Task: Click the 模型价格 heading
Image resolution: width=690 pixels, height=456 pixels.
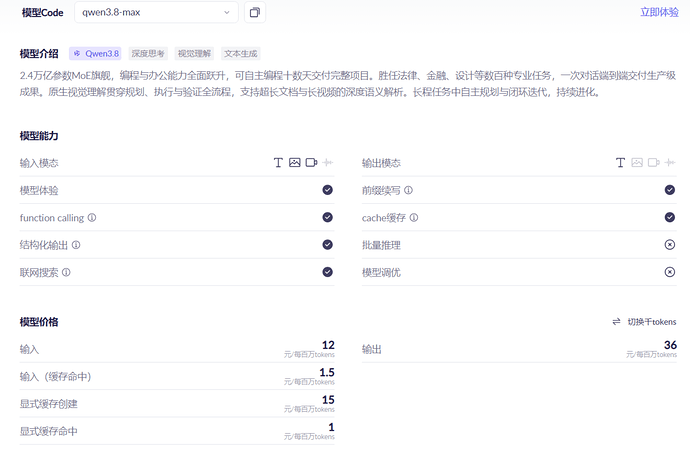Action: point(39,322)
